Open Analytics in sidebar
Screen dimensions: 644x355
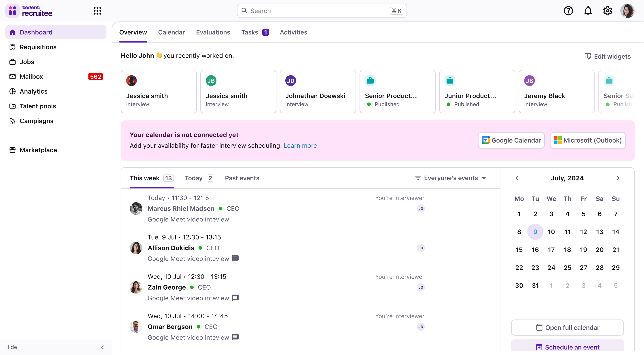pyautogui.click(x=56, y=91)
